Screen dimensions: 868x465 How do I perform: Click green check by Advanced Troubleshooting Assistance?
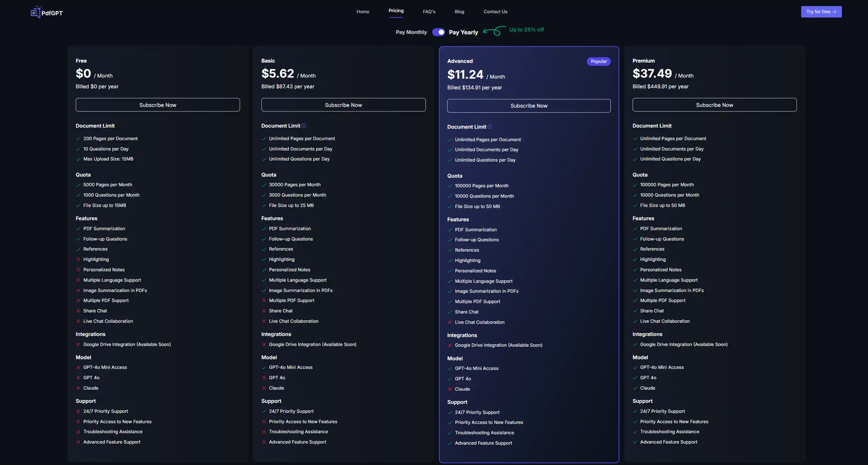click(x=450, y=433)
